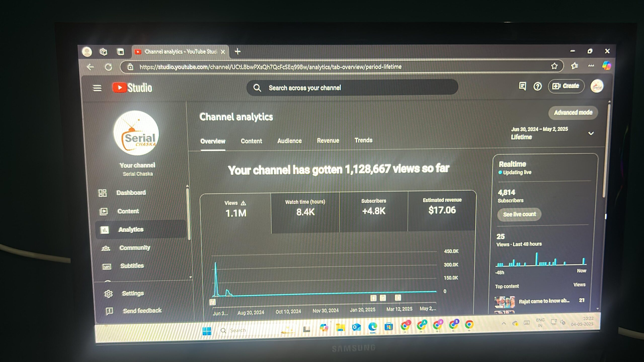Viewport: 644px width, 362px height.
Task: Click the chart marker labeled 3
Action: pos(398,298)
